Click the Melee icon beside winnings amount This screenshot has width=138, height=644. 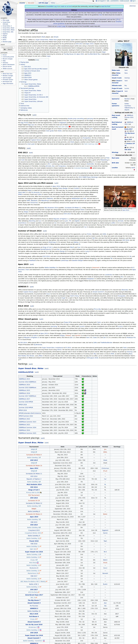125,152
